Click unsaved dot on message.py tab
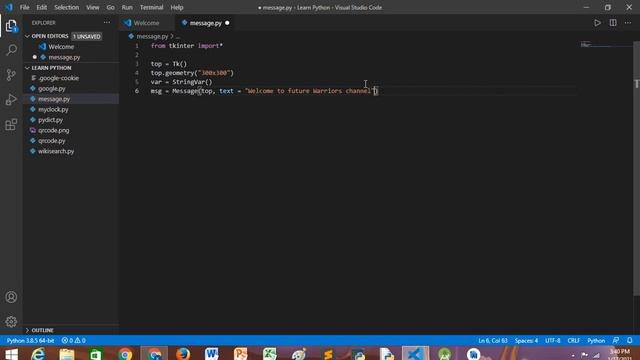Screen dimensions: 640x360 (x=227, y=23)
